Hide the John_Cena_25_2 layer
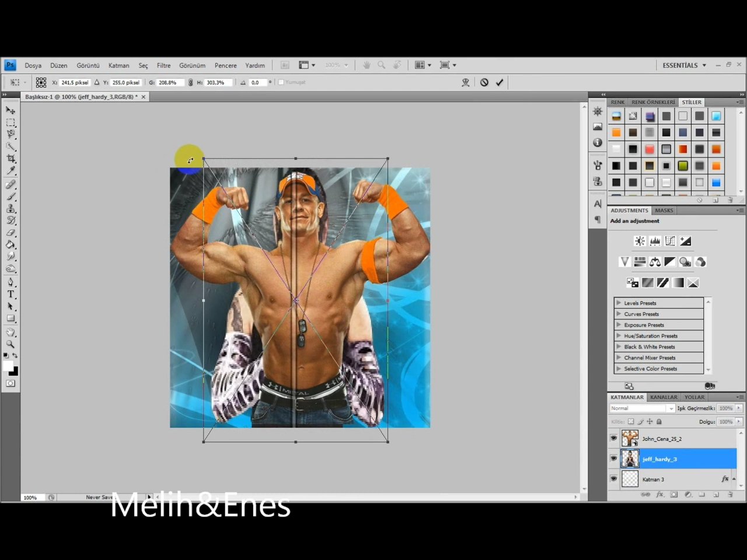 613,438
